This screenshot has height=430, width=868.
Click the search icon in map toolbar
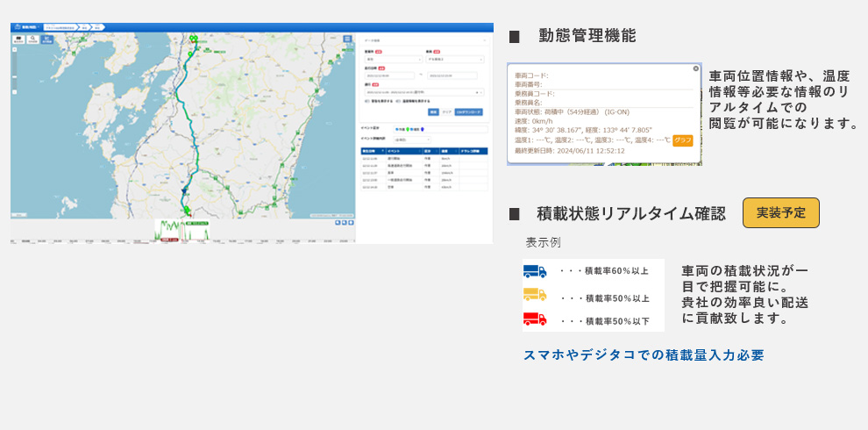tap(33, 39)
